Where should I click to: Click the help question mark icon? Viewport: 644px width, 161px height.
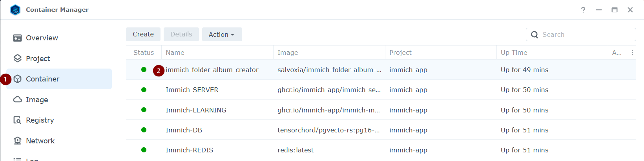583,10
